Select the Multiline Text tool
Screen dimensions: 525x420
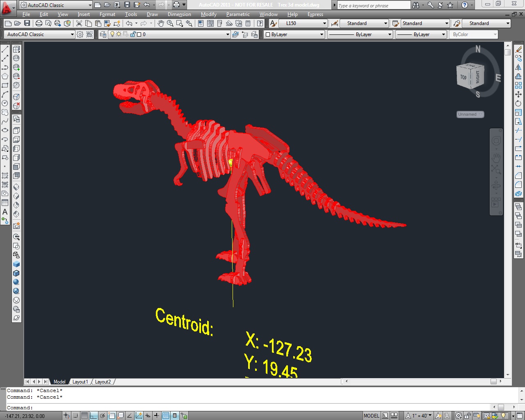(x=5, y=212)
